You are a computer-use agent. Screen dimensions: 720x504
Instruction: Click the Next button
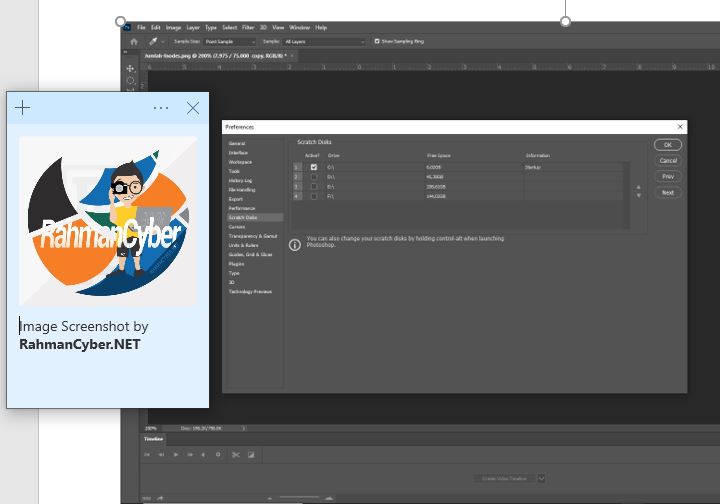[668, 192]
